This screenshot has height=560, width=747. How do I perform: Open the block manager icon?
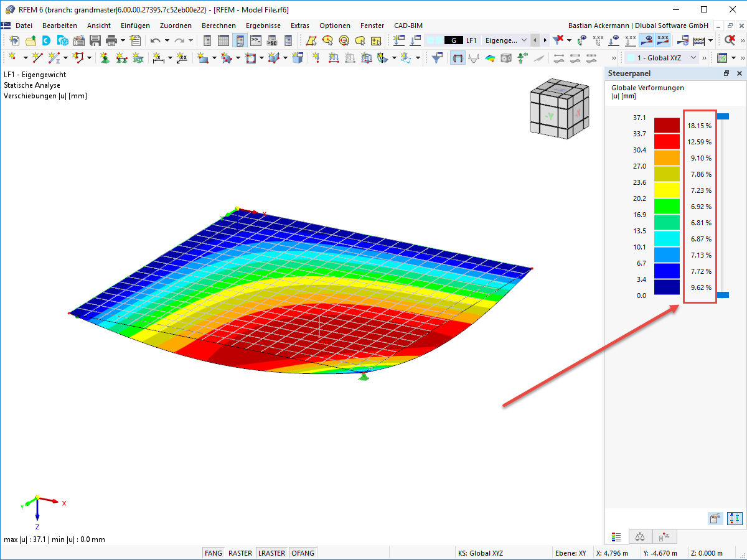click(x=62, y=40)
